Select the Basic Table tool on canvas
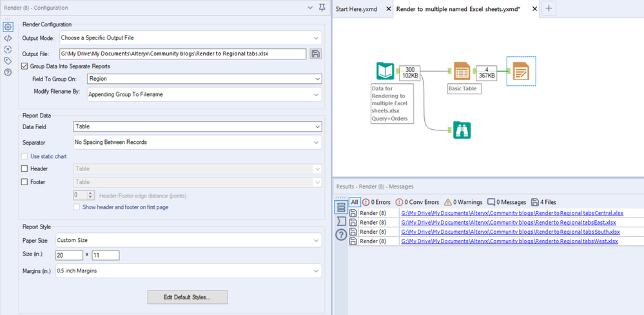This screenshot has width=644, height=315. (462, 71)
